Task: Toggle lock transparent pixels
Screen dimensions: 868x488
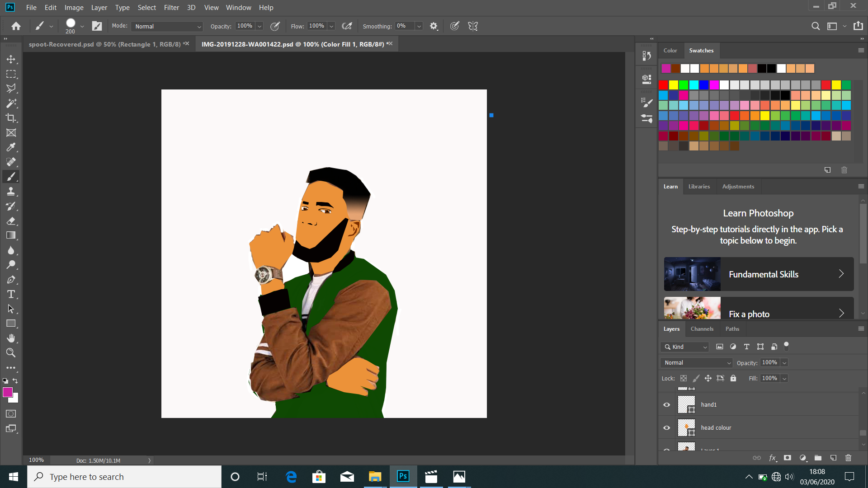Action: 684,378
